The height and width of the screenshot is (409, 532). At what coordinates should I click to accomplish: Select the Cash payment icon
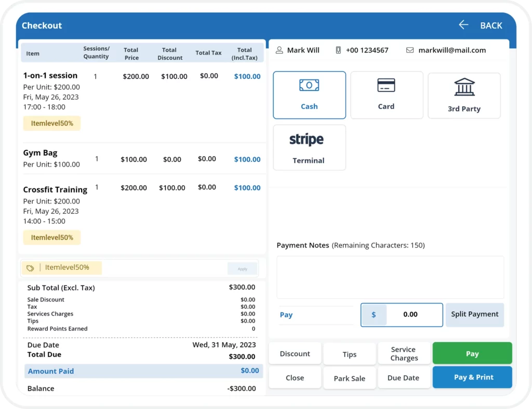click(x=309, y=85)
